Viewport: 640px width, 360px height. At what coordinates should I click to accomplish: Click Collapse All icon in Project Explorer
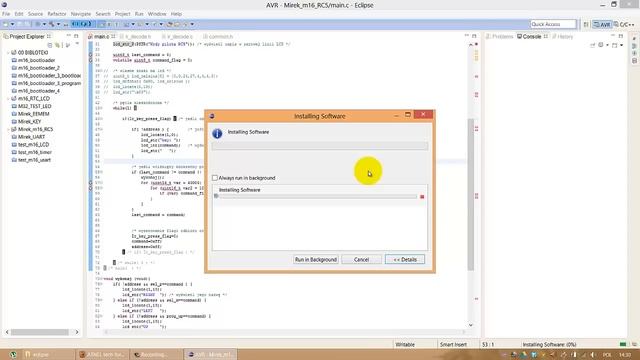coord(50,45)
